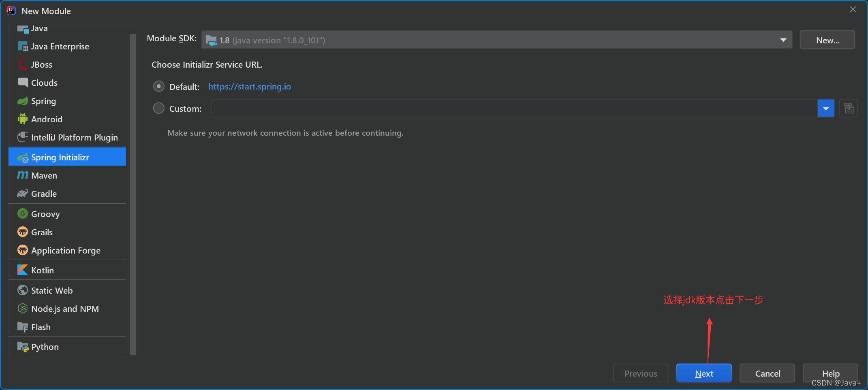Click the Android robot icon
The image size is (868, 390).
[23, 119]
